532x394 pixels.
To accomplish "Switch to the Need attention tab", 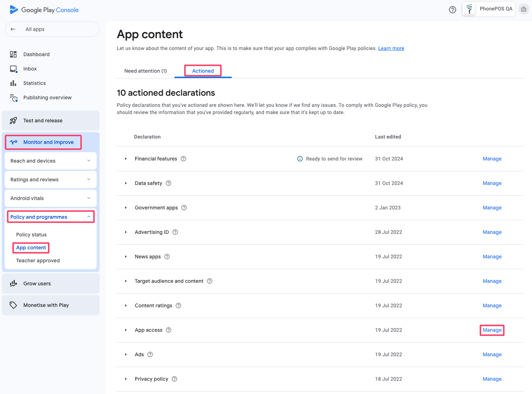I will click(x=146, y=71).
